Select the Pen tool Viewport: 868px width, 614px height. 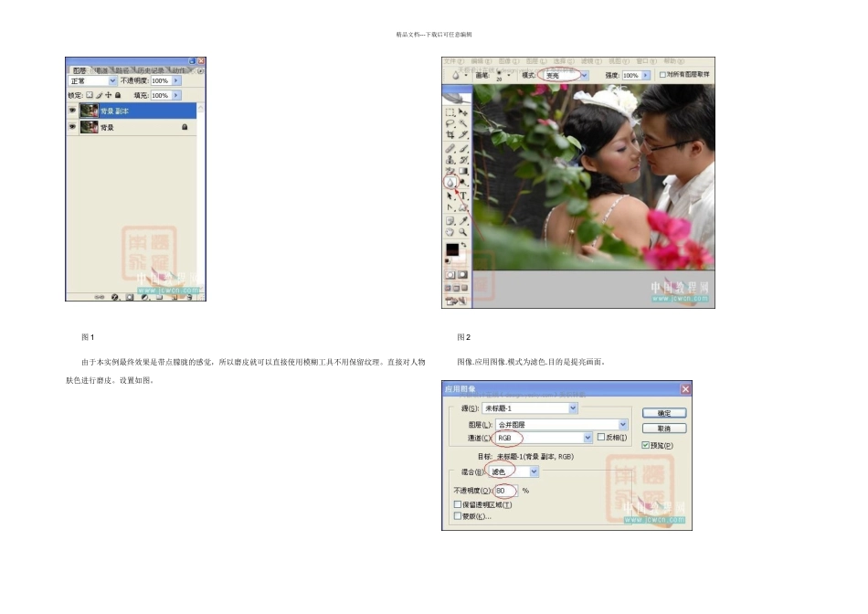[450, 207]
